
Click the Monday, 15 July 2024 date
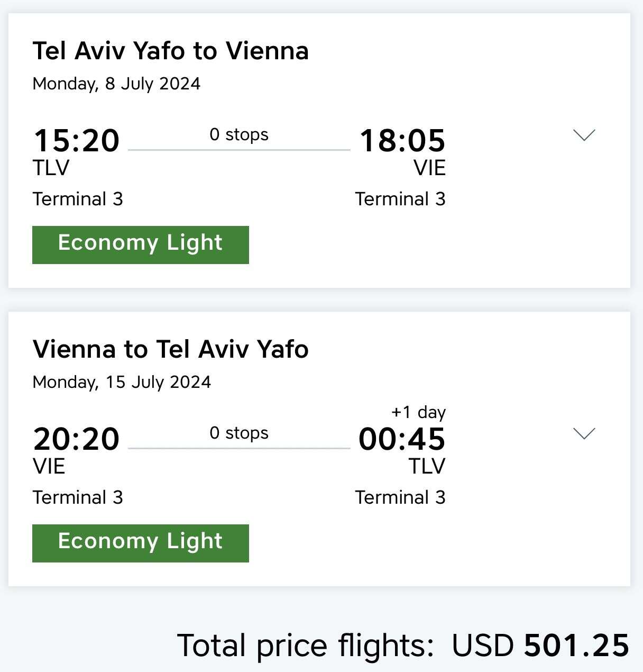pyautogui.click(x=122, y=382)
